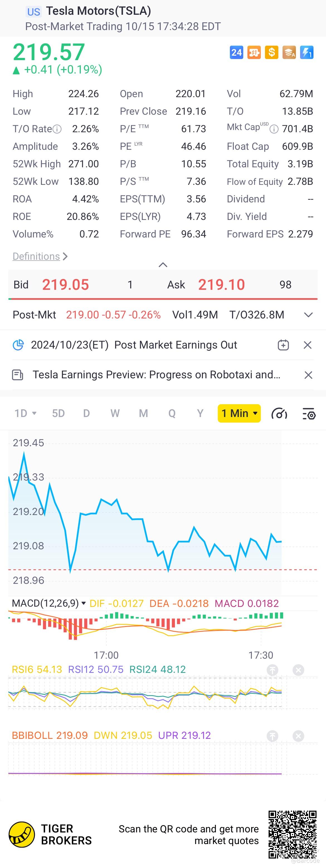Tap the orange $1 puzzle badge

[x=254, y=53]
